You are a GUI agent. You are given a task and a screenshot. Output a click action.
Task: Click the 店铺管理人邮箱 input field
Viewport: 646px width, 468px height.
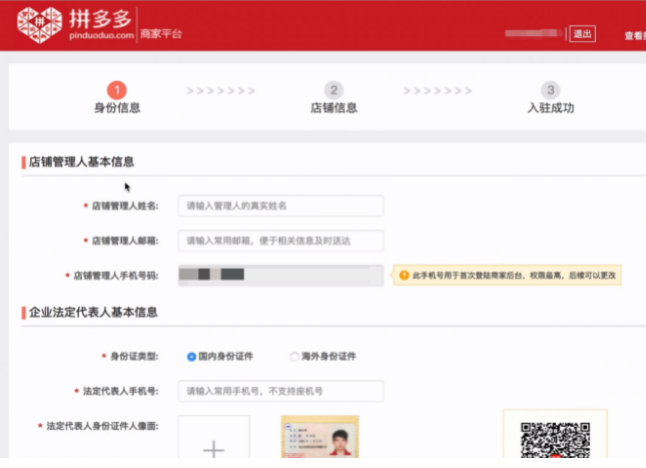tap(281, 241)
